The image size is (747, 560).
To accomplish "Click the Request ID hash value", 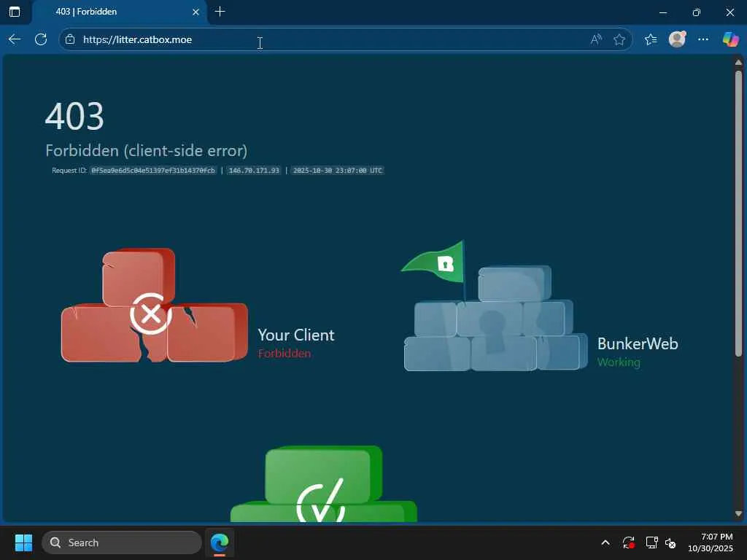I will (153, 171).
